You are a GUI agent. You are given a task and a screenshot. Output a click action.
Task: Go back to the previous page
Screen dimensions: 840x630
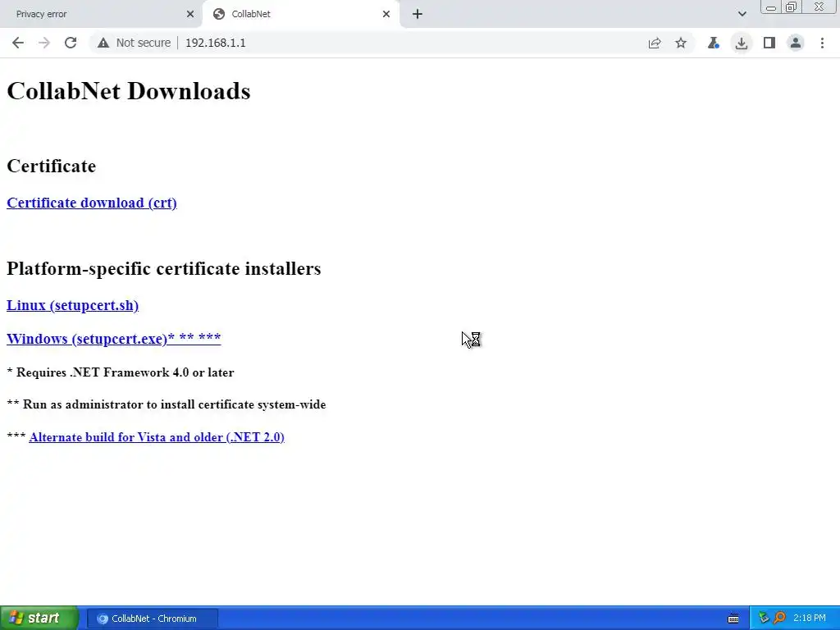18,43
